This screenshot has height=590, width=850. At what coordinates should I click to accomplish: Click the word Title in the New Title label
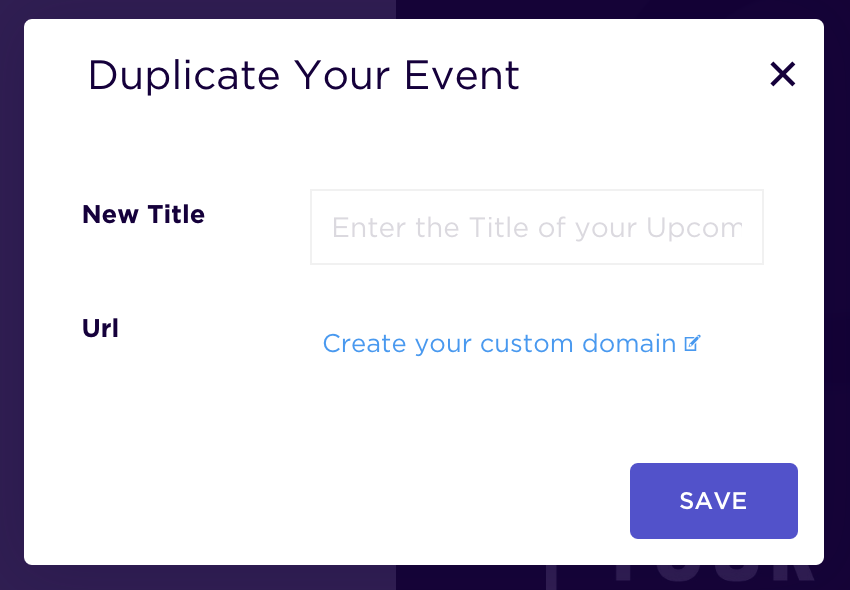click(176, 214)
